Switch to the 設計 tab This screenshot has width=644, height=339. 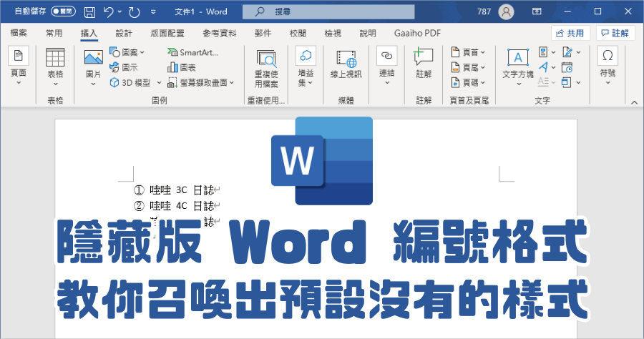(x=124, y=33)
